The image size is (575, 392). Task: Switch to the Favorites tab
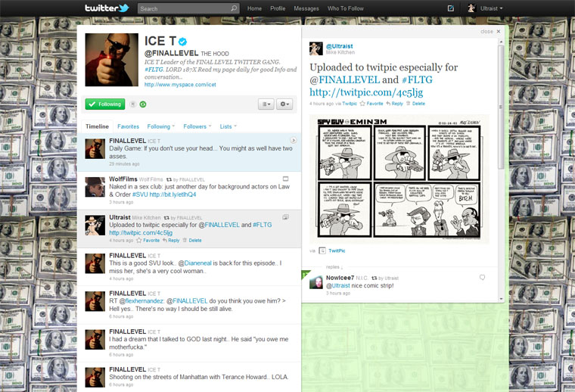128,126
